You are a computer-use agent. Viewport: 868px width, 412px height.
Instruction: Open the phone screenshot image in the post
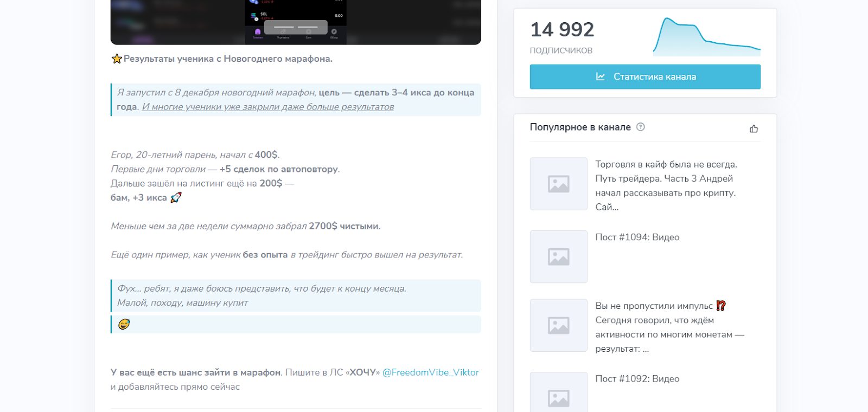(296, 22)
